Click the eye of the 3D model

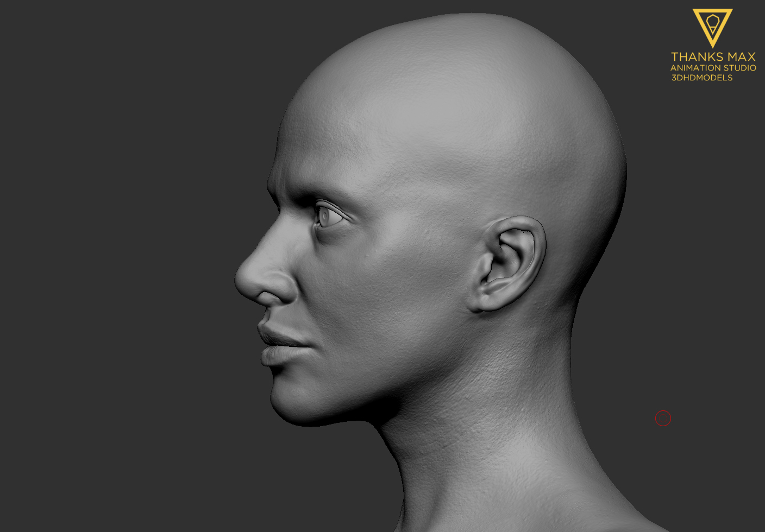click(326, 216)
